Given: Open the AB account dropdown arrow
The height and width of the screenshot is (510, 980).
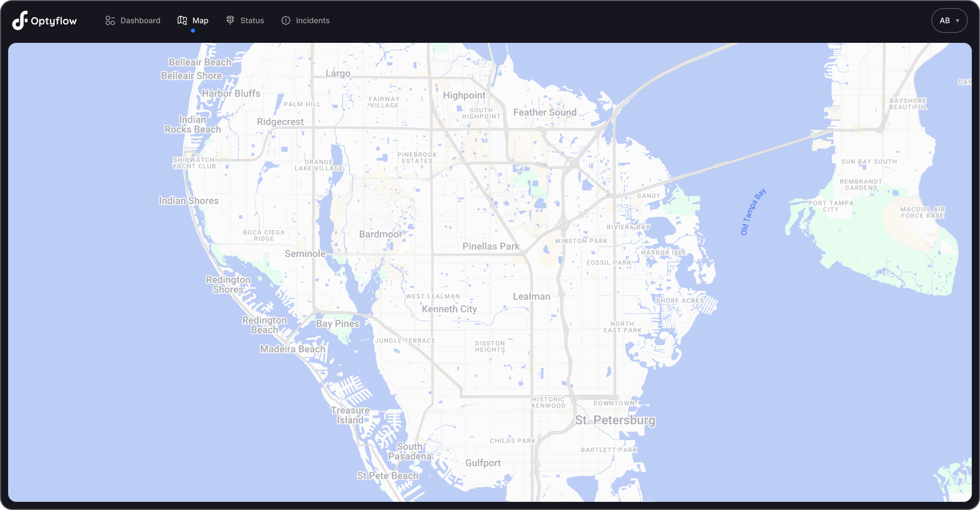Looking at the screenshot, I should click(957, 21).
